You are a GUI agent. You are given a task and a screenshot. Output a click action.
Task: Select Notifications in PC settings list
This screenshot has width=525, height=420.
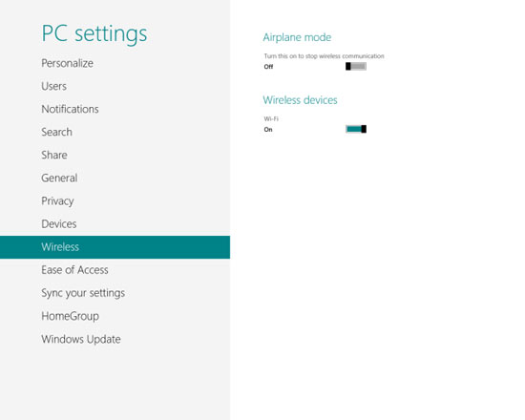pos(70,109)
